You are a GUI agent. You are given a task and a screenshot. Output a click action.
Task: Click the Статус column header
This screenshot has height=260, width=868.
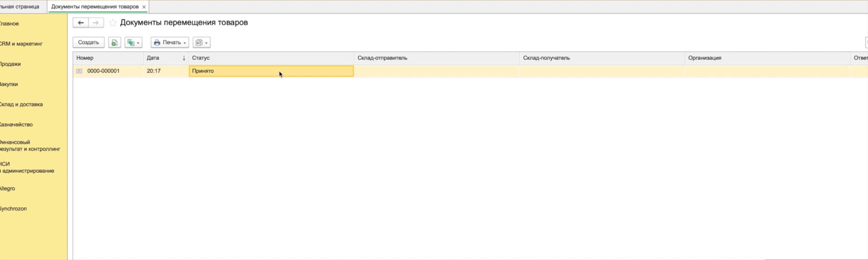tap(271, 58)
